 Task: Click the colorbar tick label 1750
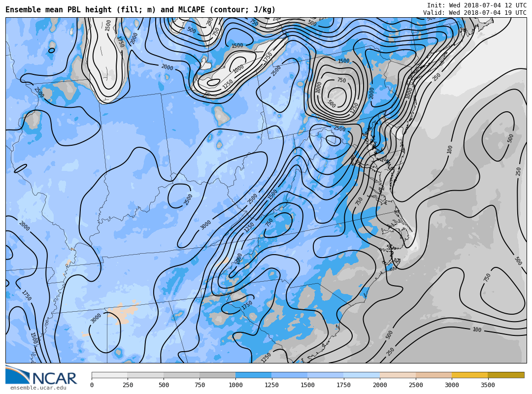344,385
